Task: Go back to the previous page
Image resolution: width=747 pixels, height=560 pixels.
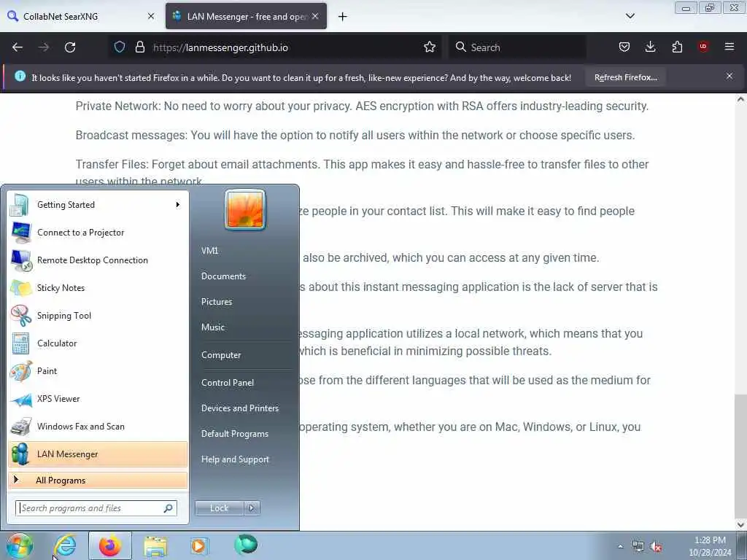Action: click(18, 47)
